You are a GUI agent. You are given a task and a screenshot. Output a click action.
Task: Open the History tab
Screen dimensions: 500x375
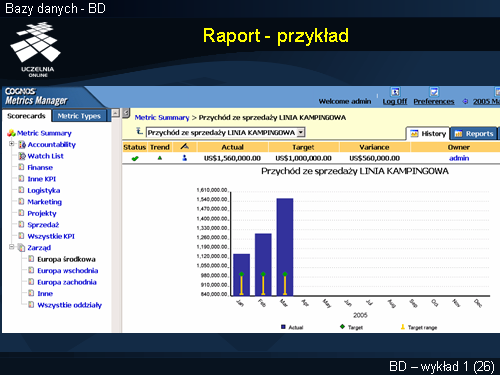pos(428,134)
